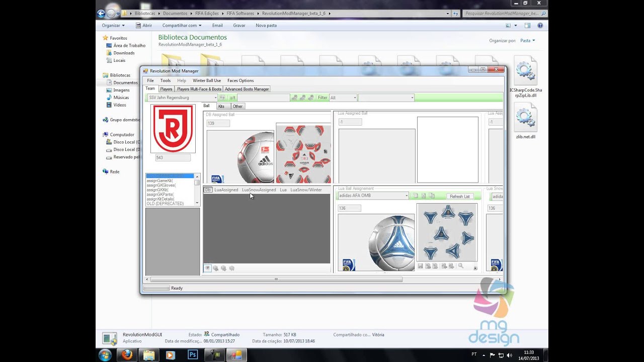
Task: Click the SSV Jahn Regensburg crest image
Action: [x=173, y=129]
